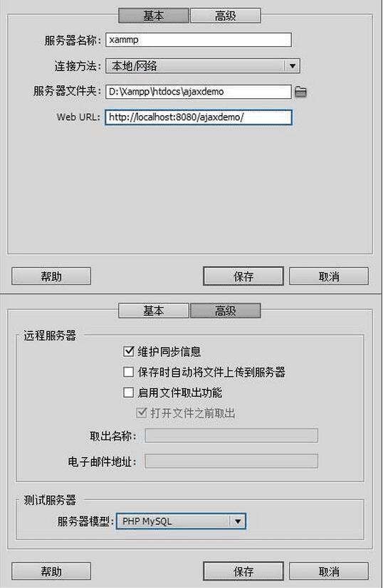
Task: Click 保存 button in upper dialog
Action: 243,277
